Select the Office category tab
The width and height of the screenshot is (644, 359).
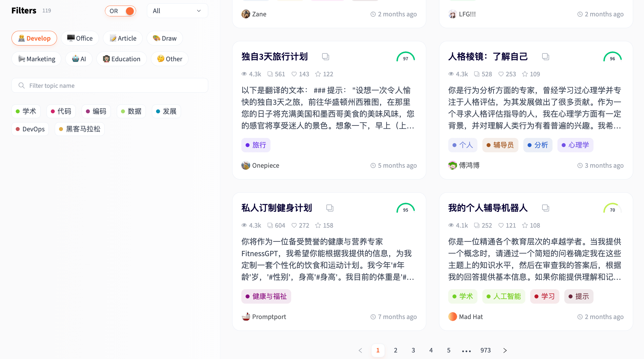(80, 38)
